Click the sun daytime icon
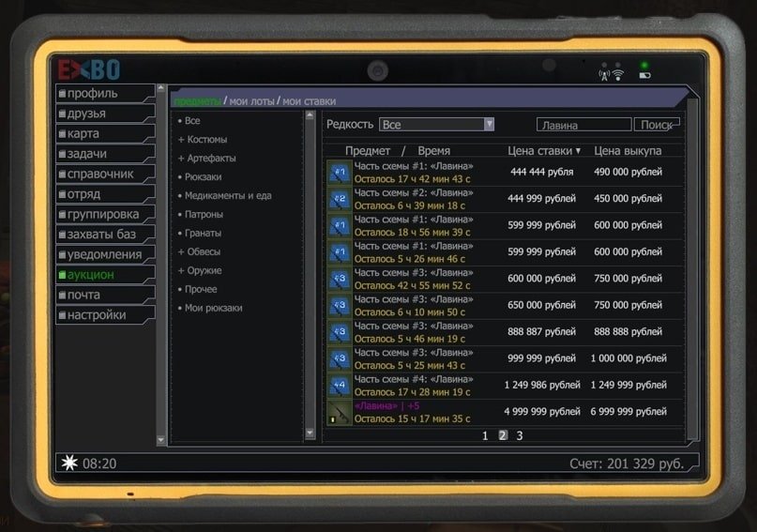Viewport: 757px width, 532px height. click(x=69, y=463)
